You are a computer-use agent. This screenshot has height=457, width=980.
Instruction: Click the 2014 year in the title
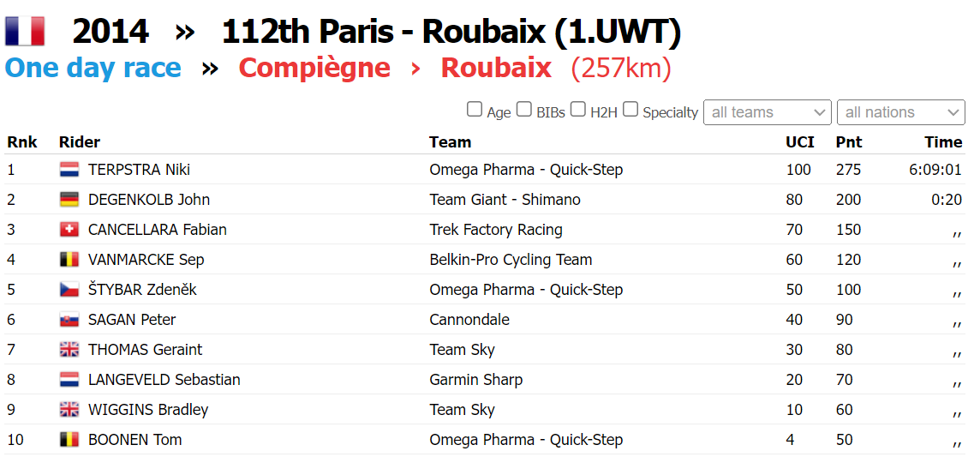click(x=111, y=32)
